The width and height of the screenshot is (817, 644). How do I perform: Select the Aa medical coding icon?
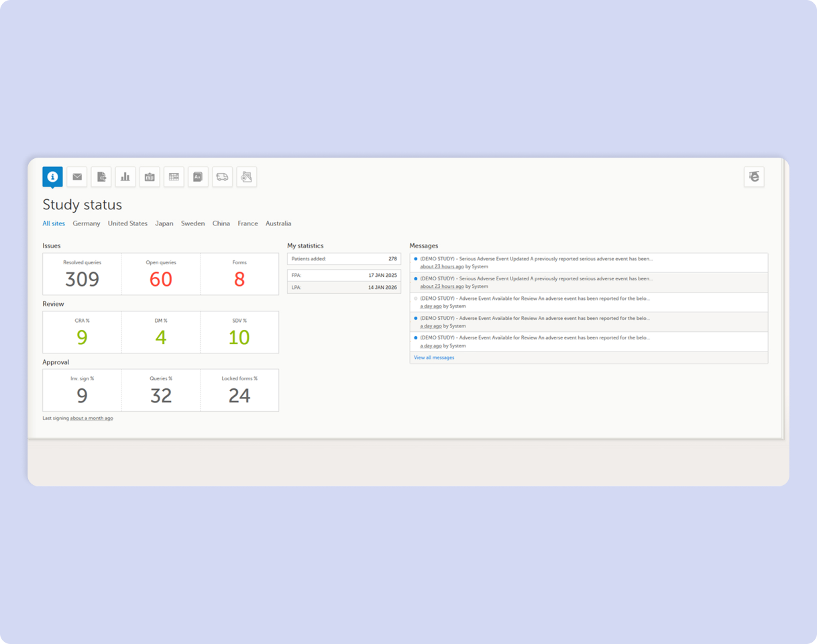pos(197,176)
